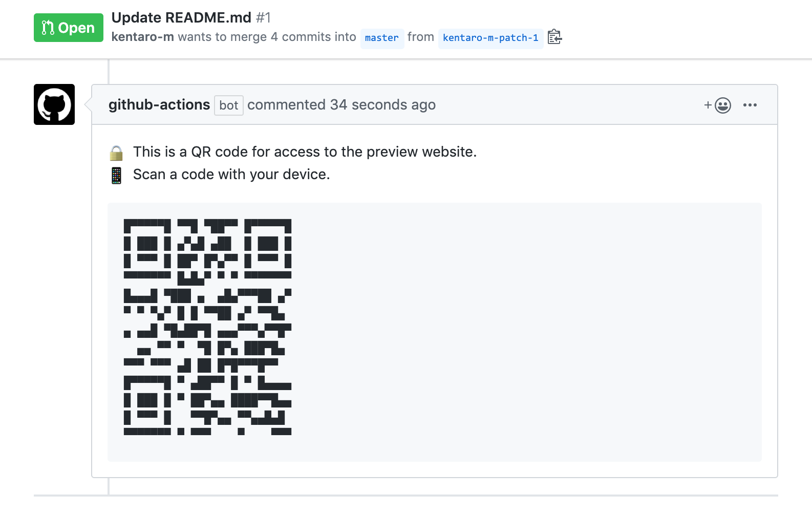The height and width of the screenshot is (516, 812).
Task: Open the '34 seconds ago' comment timestamp
Action: click(x=383, y=105)
